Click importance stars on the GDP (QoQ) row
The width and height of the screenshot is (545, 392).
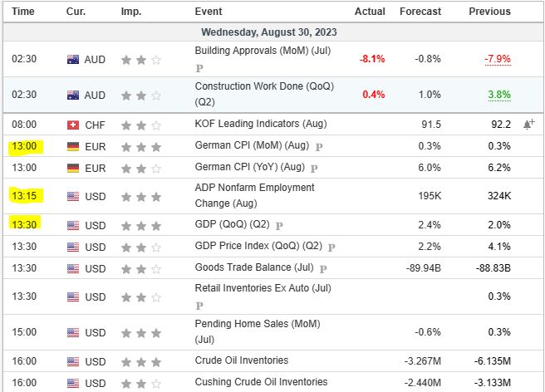[x=140, y=225]
